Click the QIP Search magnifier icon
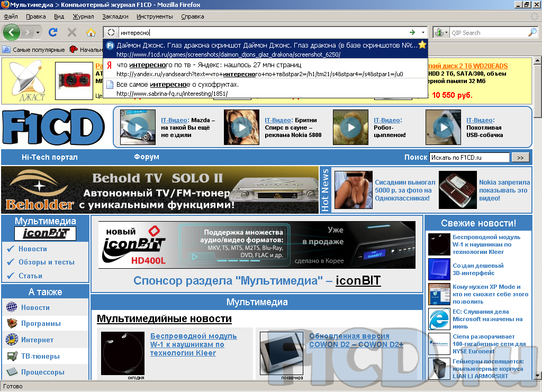Screen dimensions: 542x392 [532, 32]
